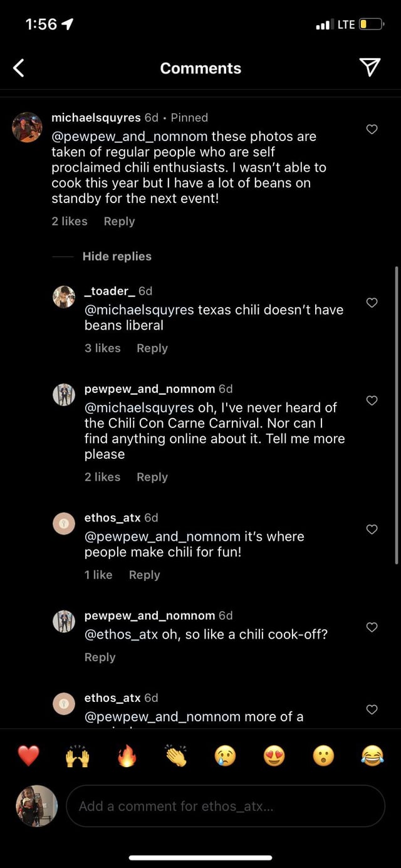Screen dimensions: 401x868
Task: Insert the raised hands emoji
Action: (x=78, y=756)
